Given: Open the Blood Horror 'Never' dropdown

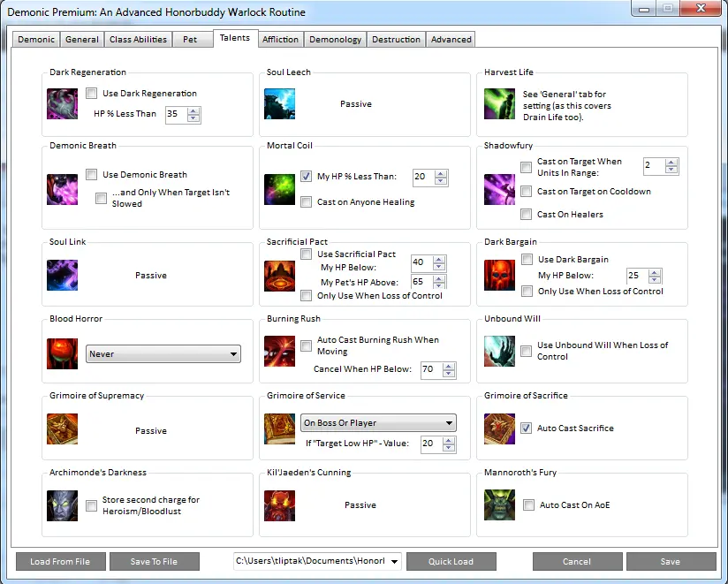Looking at the screenshot, I should (x=163, y=353).
